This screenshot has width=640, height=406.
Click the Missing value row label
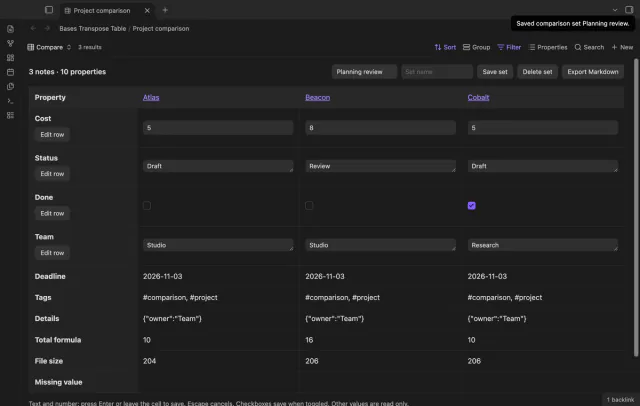coord(58,382)
